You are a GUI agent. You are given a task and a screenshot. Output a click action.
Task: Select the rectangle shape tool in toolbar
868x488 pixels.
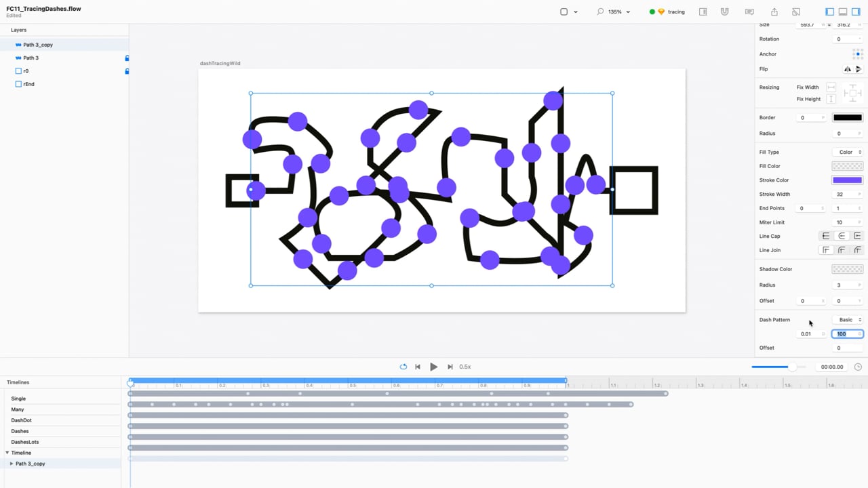(564, 12)
